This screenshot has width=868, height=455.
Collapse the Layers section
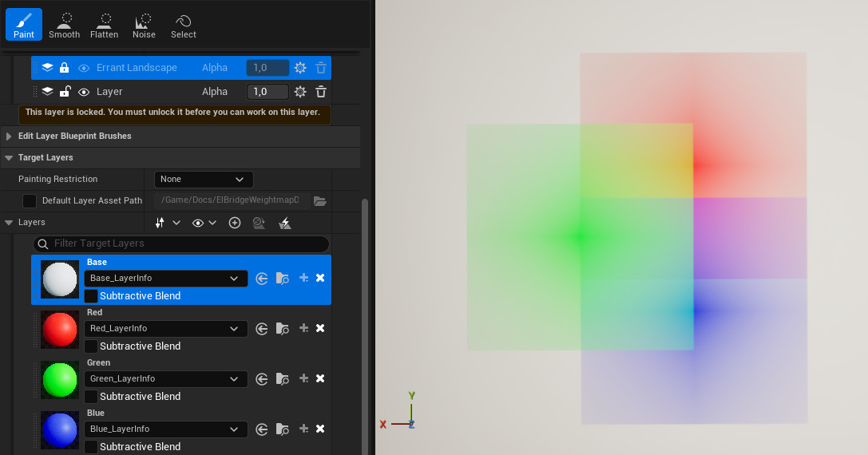[9, 223]
